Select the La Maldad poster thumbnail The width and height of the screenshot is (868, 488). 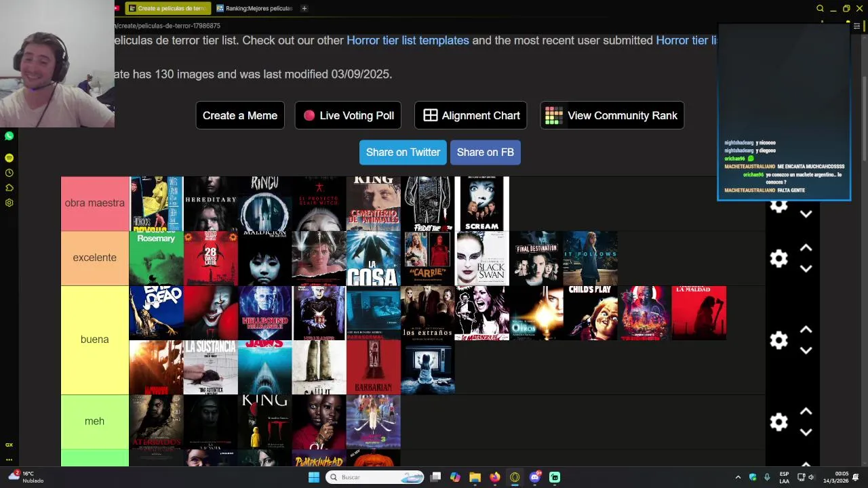[x=699, y=313]
